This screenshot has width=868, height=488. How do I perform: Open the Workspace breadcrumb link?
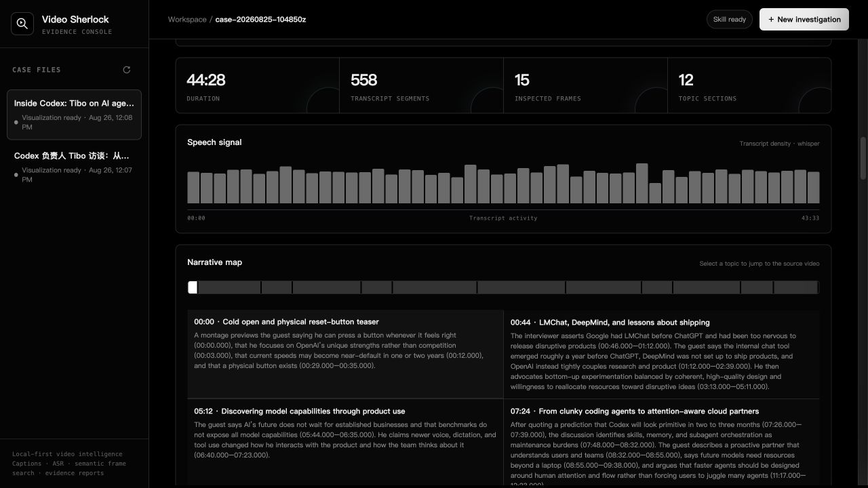(187, 20)
